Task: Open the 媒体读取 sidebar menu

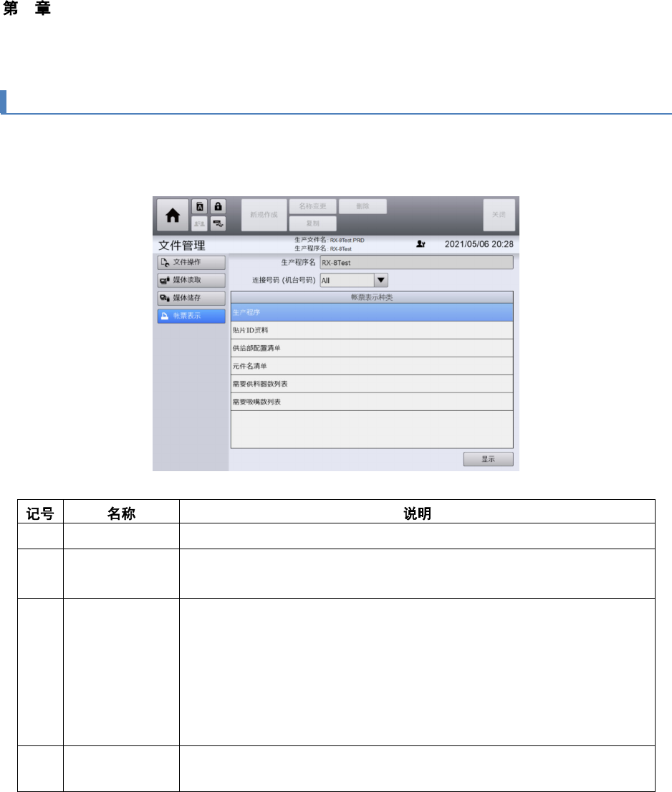Action: (191, 280)
